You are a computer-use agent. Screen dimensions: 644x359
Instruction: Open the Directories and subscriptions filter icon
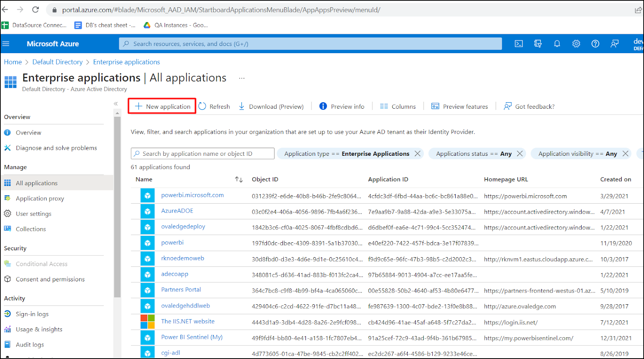pyautogui.click(x=538, y=43)
